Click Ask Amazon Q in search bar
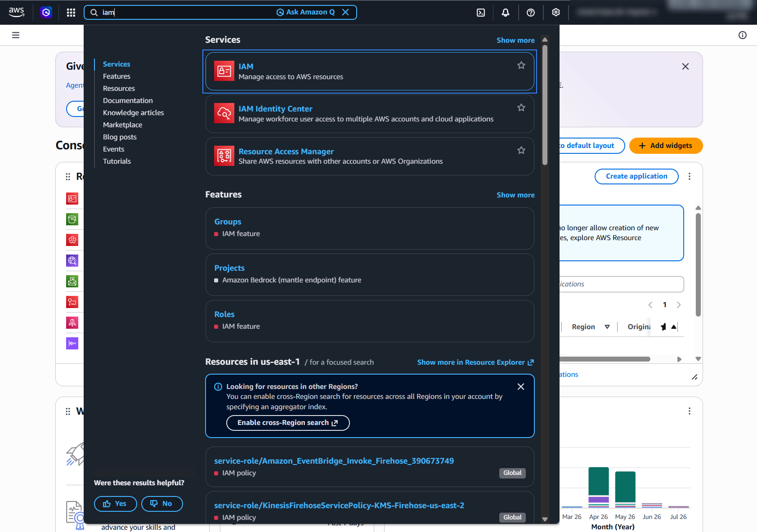 [305, 12]
